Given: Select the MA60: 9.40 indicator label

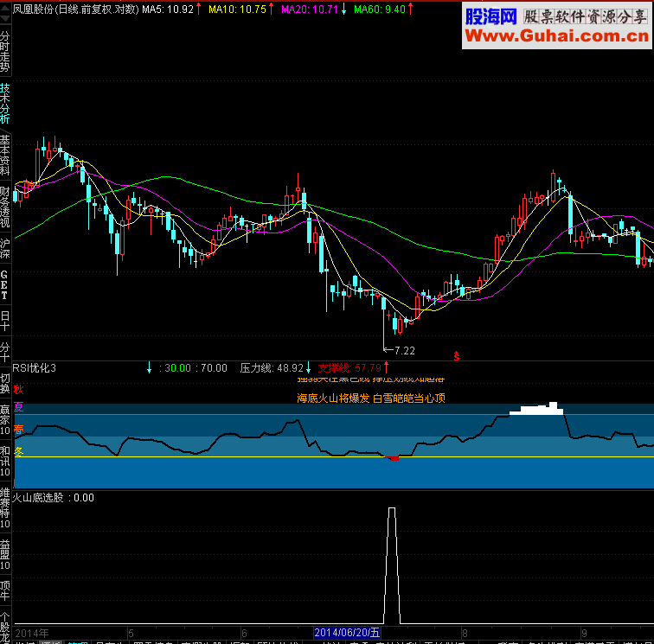Looking at the screenshot, I should coord(380,10).
